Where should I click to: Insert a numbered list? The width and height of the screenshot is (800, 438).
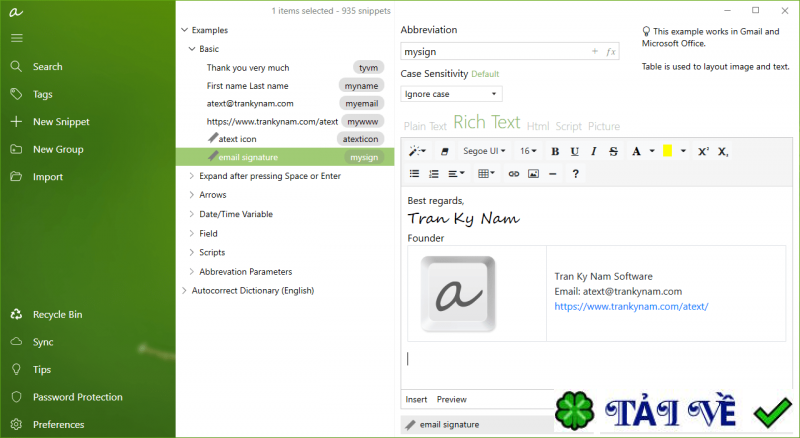(x=434, y=174)
